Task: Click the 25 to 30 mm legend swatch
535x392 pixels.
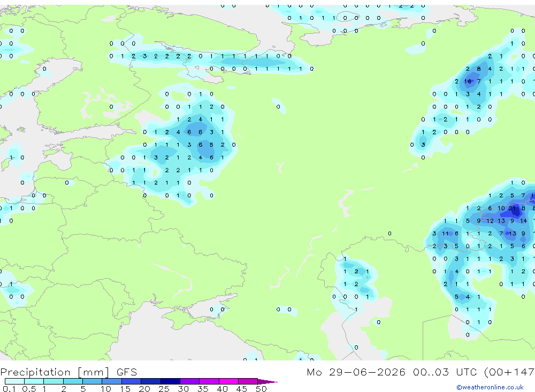Action: [x=170, y=381]
